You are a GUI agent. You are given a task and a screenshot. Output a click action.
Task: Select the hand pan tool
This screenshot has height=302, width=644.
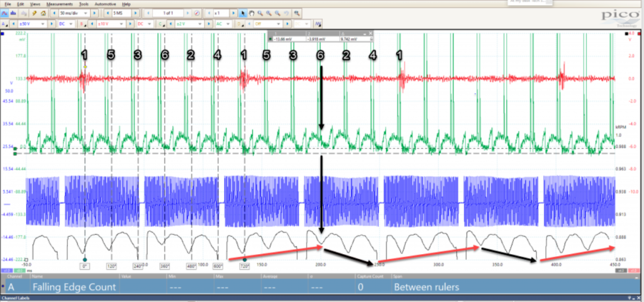tap(252, 13)
